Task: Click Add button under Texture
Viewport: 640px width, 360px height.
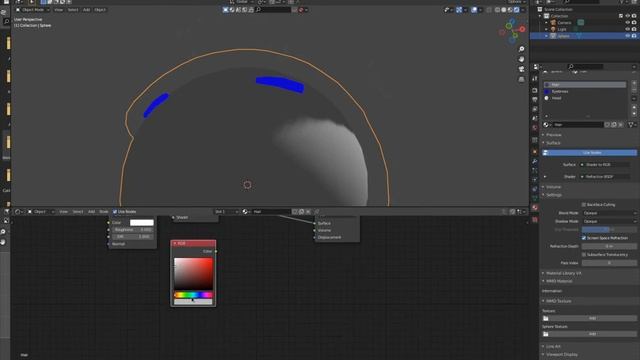Action: [x=593, y=318]
